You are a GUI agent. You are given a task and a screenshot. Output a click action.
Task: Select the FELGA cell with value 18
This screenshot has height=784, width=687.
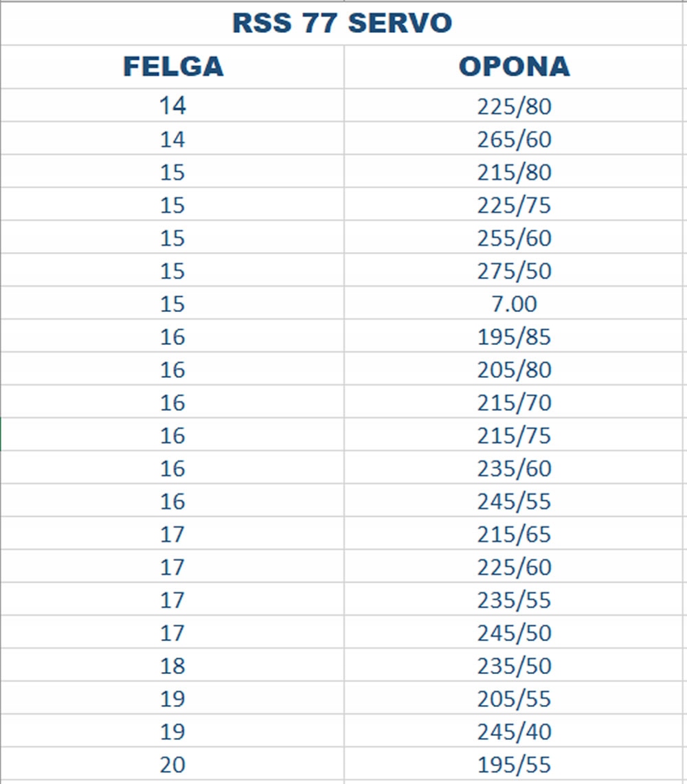click(x=172, y=666)
